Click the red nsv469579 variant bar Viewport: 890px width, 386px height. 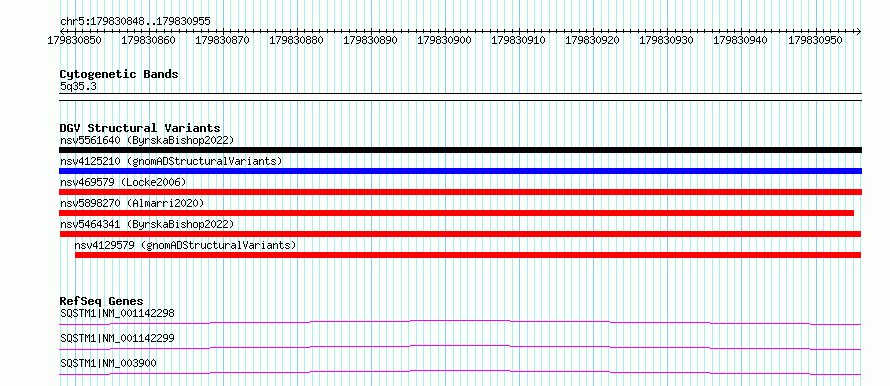tap(460, 192)
